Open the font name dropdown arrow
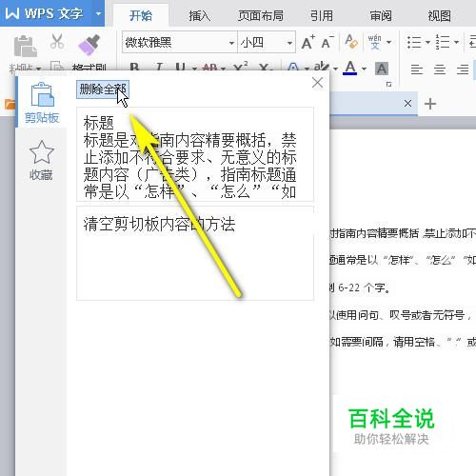 (x=231, y=43)
